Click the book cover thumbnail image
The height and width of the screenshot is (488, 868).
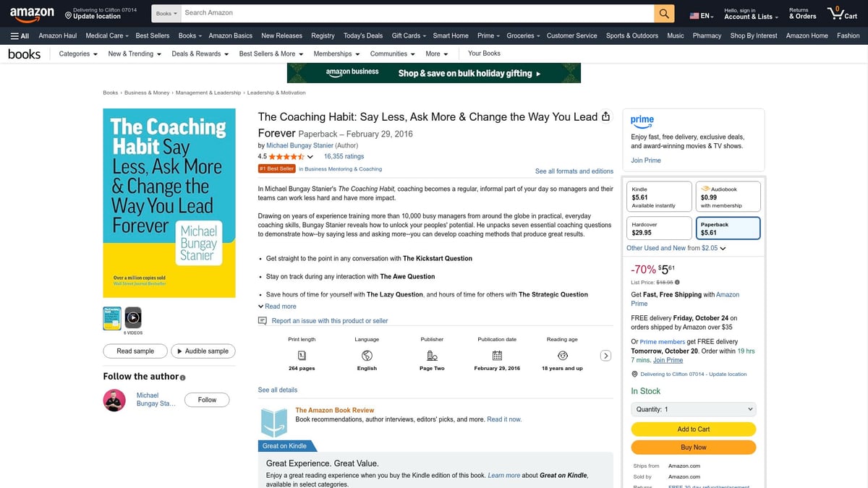111,317
